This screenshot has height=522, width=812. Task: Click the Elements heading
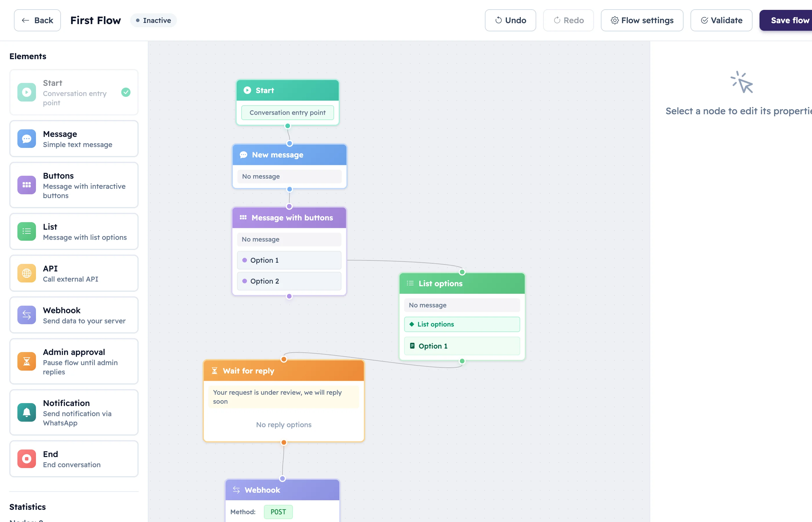click(x=28, y=56)
